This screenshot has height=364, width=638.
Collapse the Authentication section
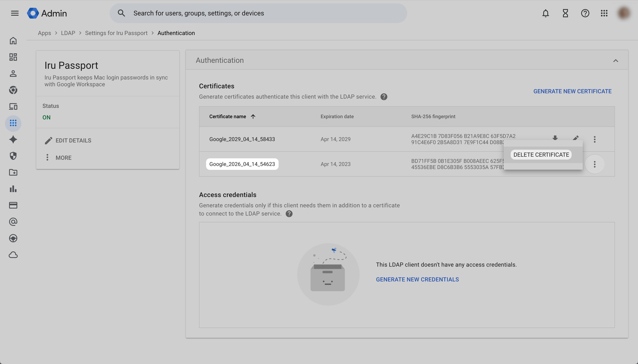(616, 61)
